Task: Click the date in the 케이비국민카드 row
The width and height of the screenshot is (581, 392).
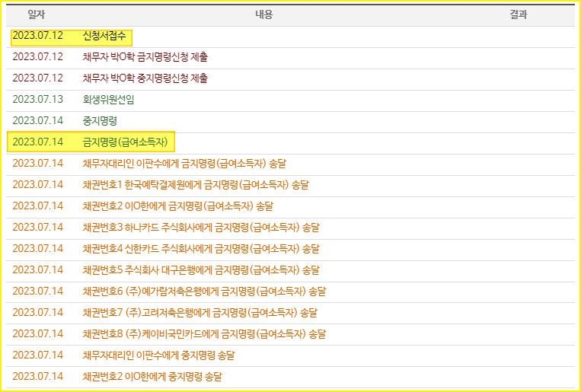Action: [38, 334]
